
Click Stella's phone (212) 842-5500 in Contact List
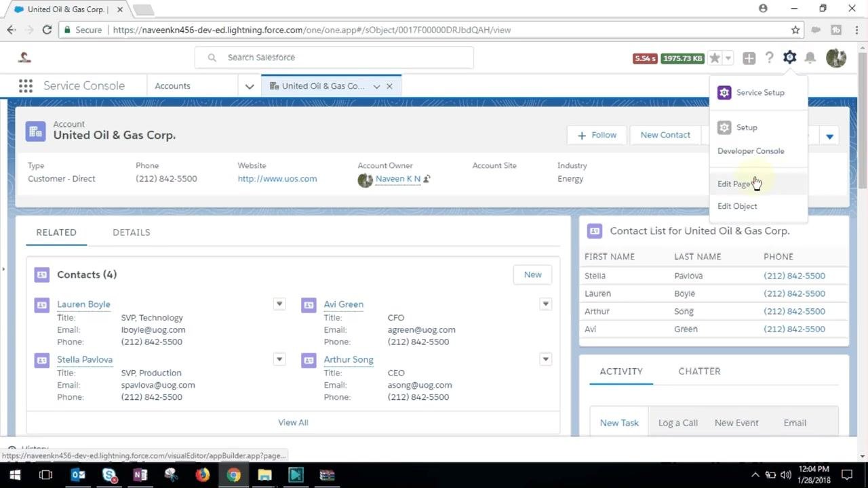[x=794, y=276]
